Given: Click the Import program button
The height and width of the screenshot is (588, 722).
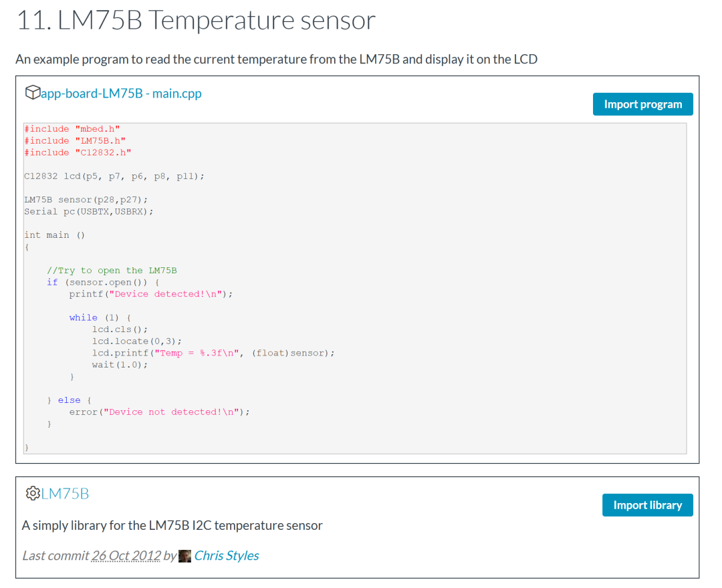Looking at the screenshot, I should point(642,104).
